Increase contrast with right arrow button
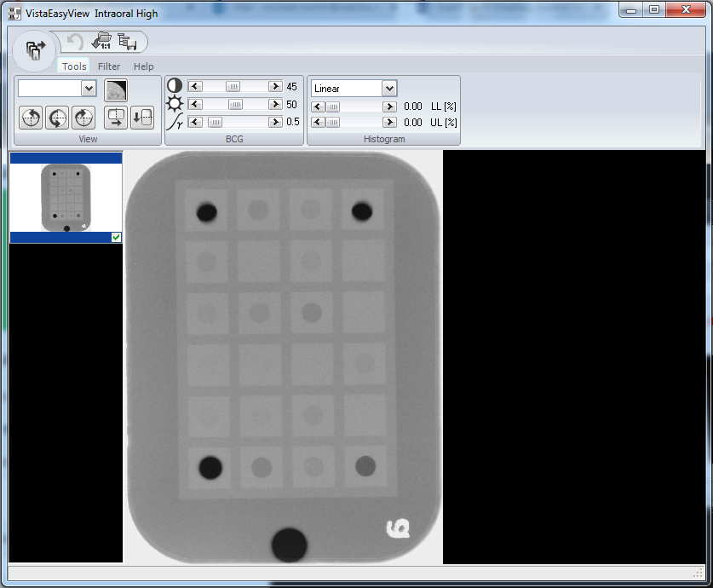Image resolution: width=713 pixels, height=588 pixels. coord(274,87)
